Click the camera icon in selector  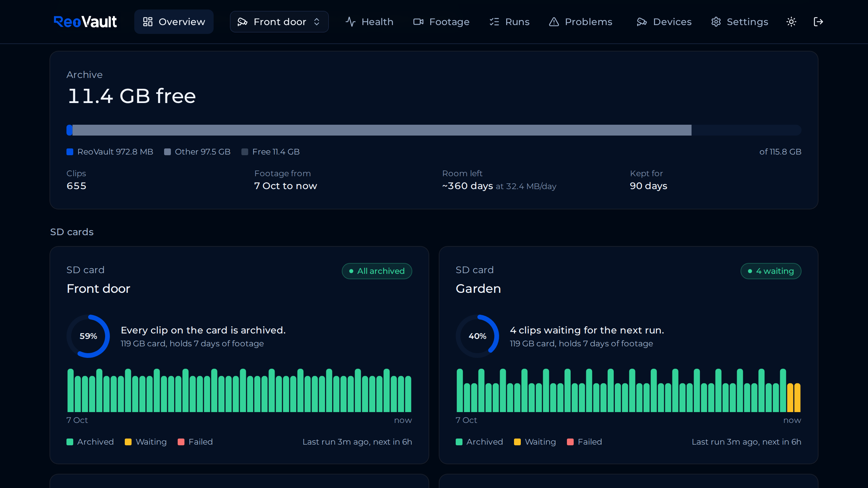click(242, 22)
